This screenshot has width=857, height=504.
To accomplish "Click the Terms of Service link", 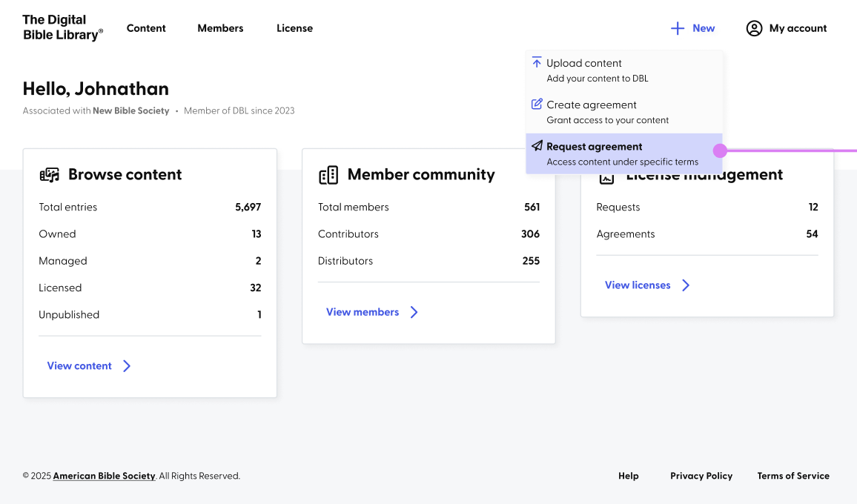I will (x=793, y=476).
